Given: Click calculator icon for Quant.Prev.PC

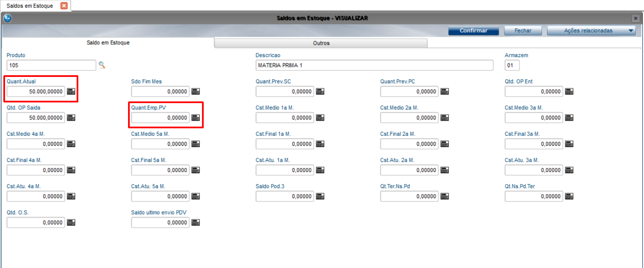Looking at the screenshot, I should (x=445, y=91).
